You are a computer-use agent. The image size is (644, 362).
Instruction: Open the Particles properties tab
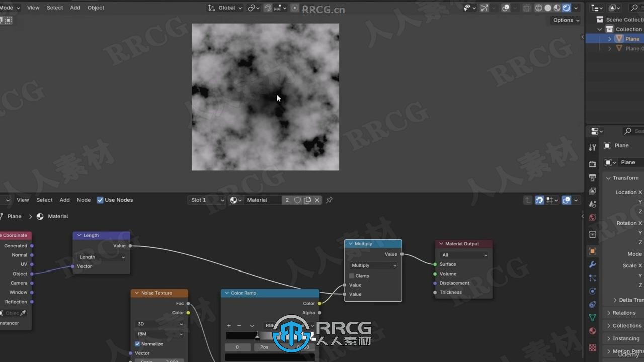[592, 278]
